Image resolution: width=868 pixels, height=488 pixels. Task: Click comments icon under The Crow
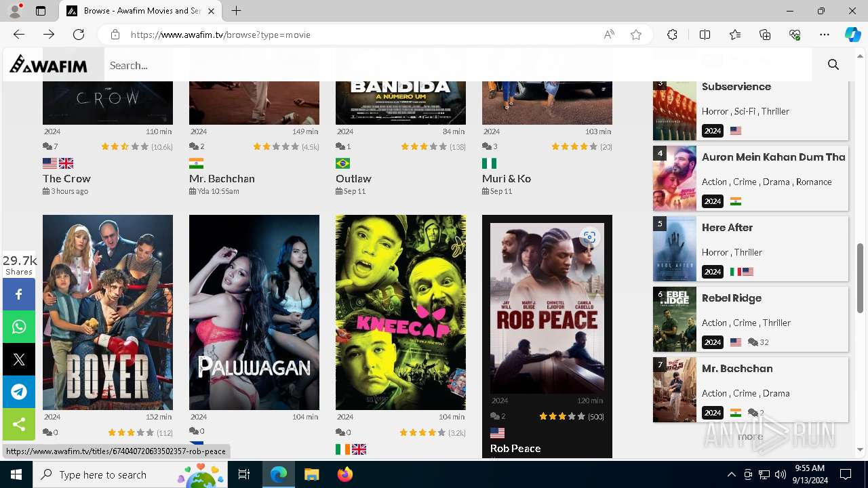tap(47, 146)
